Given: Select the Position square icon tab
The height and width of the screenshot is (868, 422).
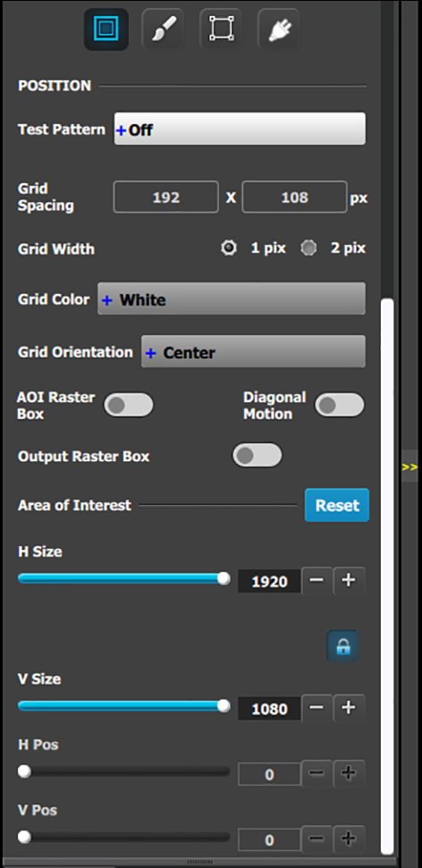Looking at the screenshot, I should [106, 29].
